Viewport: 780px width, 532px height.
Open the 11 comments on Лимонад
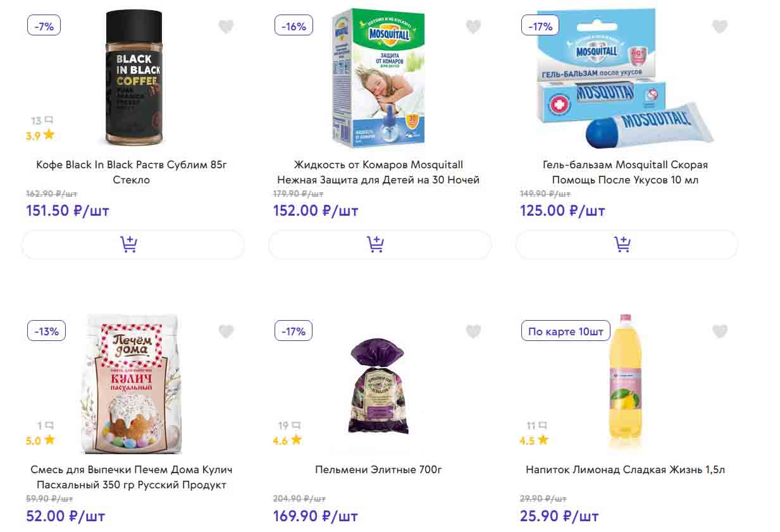tap(536, 426)
